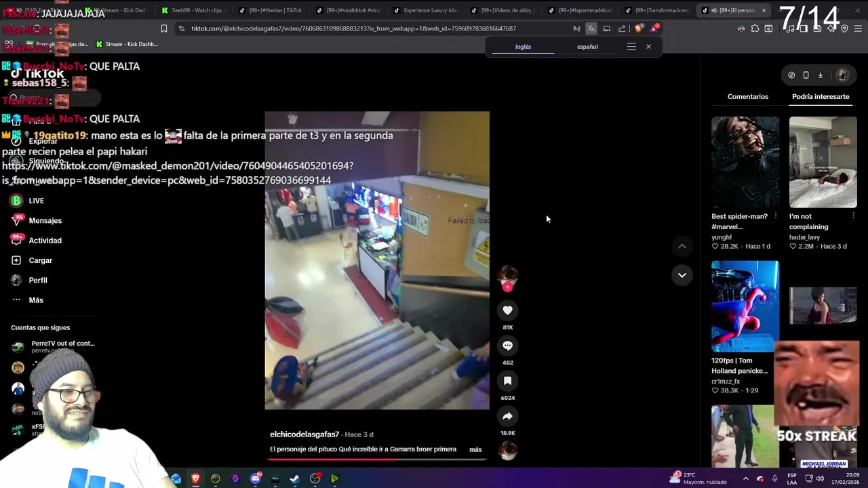Open the spinning sound disc below share
868x488 pixels.
pyautogui.click(x=508, y=450)
